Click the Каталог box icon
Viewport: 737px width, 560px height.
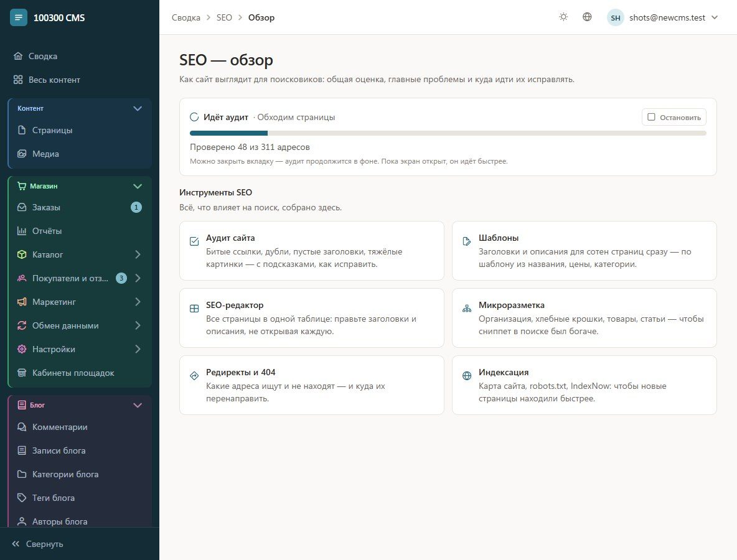(x=22, y=254)
